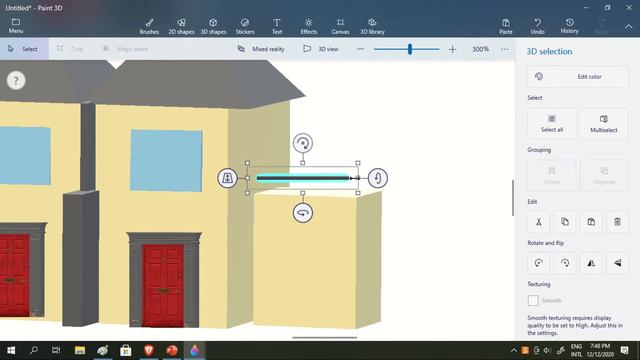Viewport: 640px width, 360px height.
Task: Open the Effects tab
Action: click(x=309, y=26)
